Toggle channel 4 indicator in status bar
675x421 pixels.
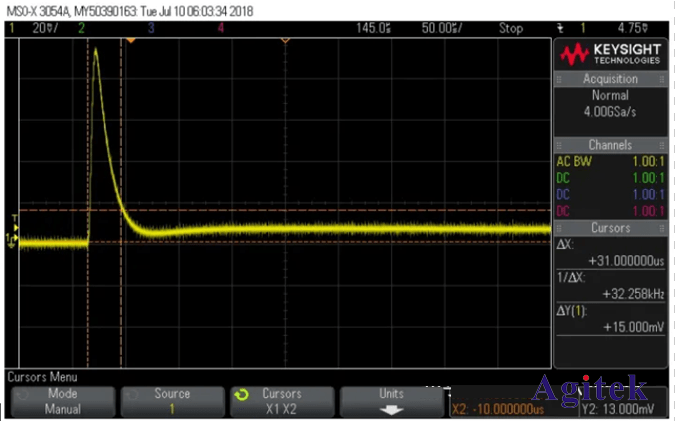pos(220,28)
